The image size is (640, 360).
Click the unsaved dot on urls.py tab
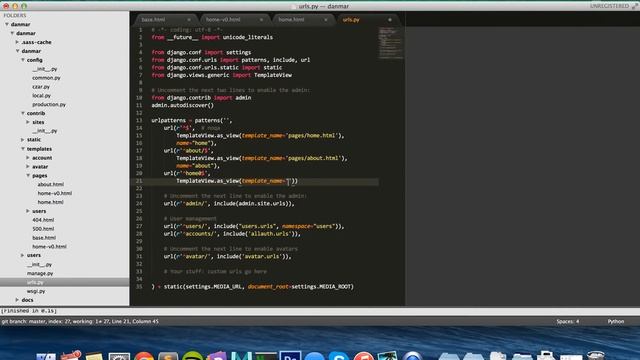point(390,20)
